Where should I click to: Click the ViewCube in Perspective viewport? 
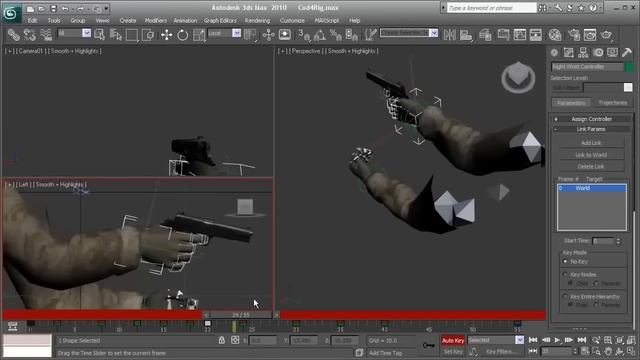tap(518, 77)
